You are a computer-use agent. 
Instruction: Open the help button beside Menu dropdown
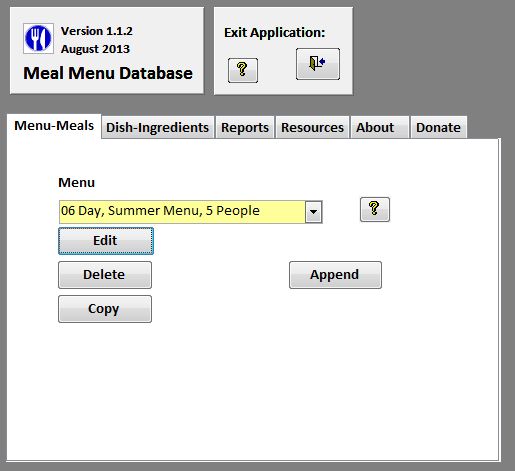click(375, 209)
